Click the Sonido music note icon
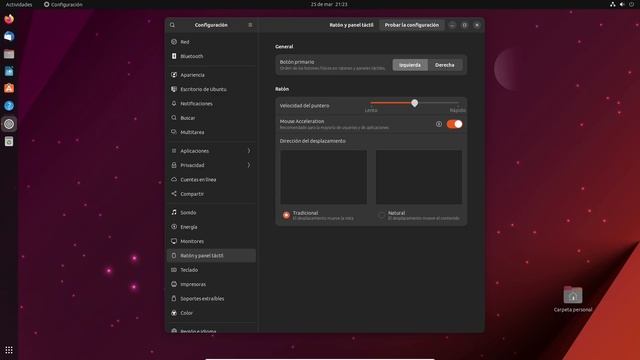The height and width of the screenshot is (360, 640). (174, 212)
